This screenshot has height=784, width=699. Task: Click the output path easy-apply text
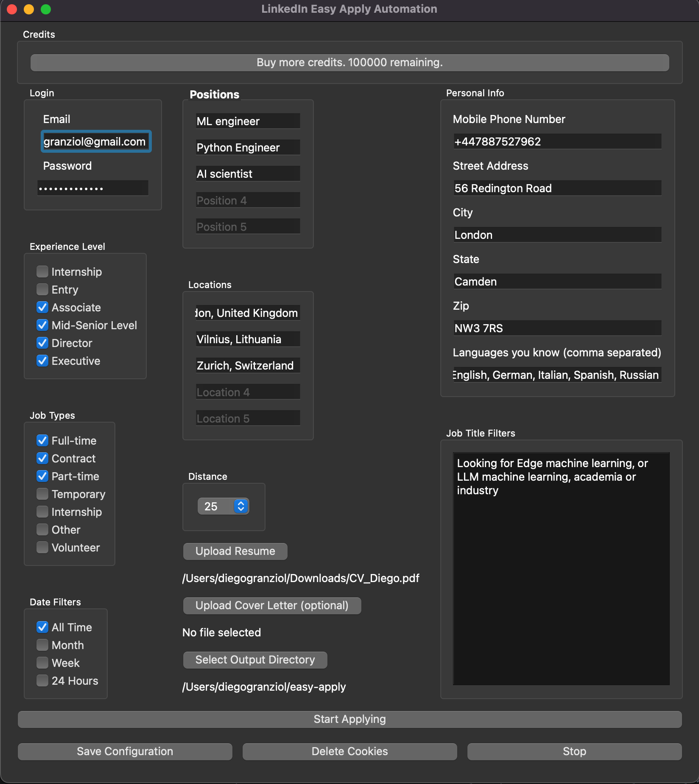[264, 687]
